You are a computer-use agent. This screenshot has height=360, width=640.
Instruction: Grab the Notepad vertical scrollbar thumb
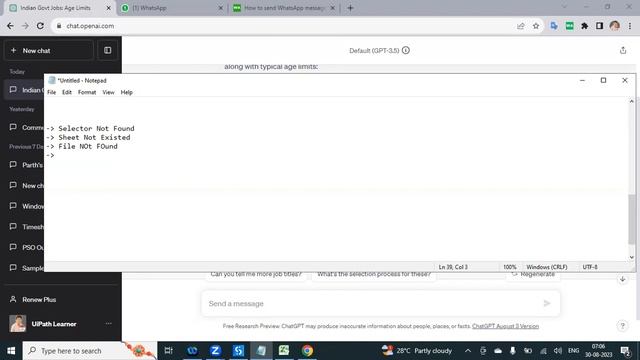pos(631,219)
